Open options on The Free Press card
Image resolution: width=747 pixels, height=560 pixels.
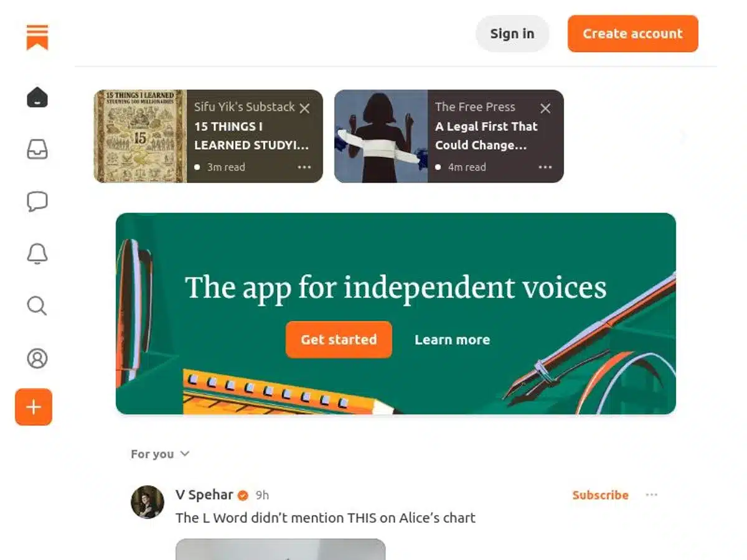tap(545, 167)
